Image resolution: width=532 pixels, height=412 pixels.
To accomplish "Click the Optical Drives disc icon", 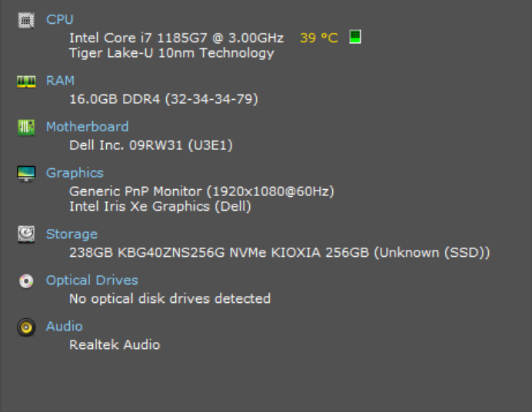I will tap(26, 281).
